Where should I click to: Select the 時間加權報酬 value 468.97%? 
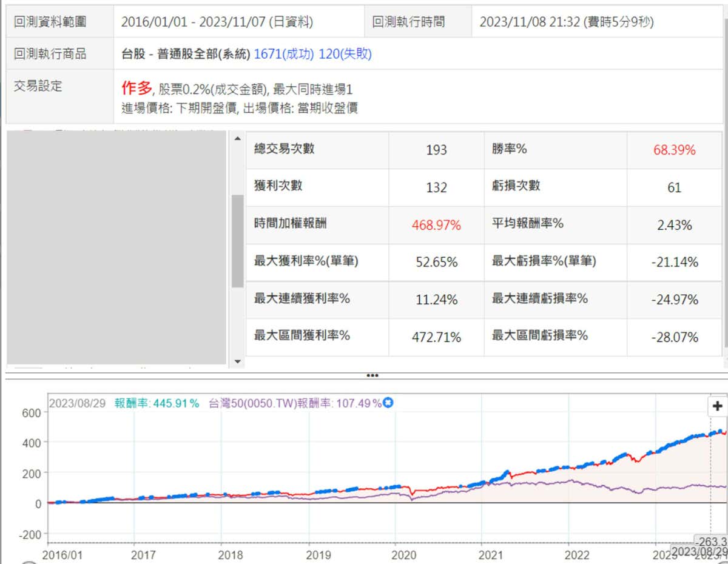click(x=436, y=225)
